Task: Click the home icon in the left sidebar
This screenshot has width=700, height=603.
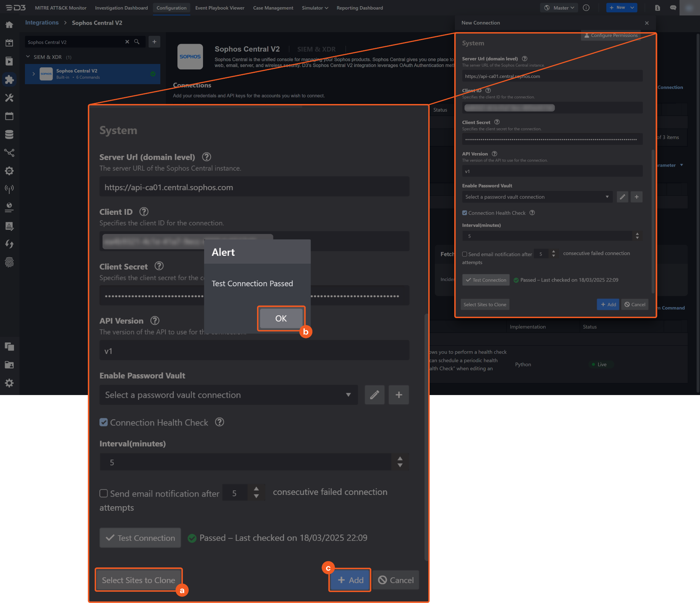Action: 9,25
